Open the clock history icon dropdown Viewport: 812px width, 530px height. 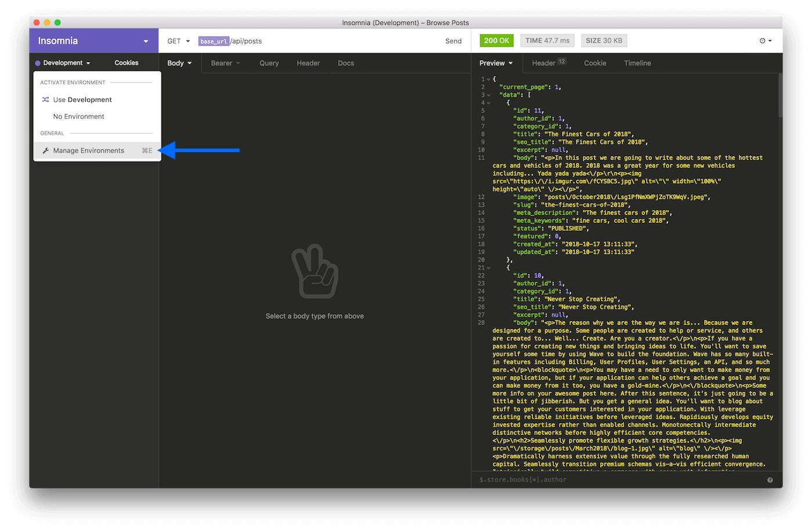766,41
